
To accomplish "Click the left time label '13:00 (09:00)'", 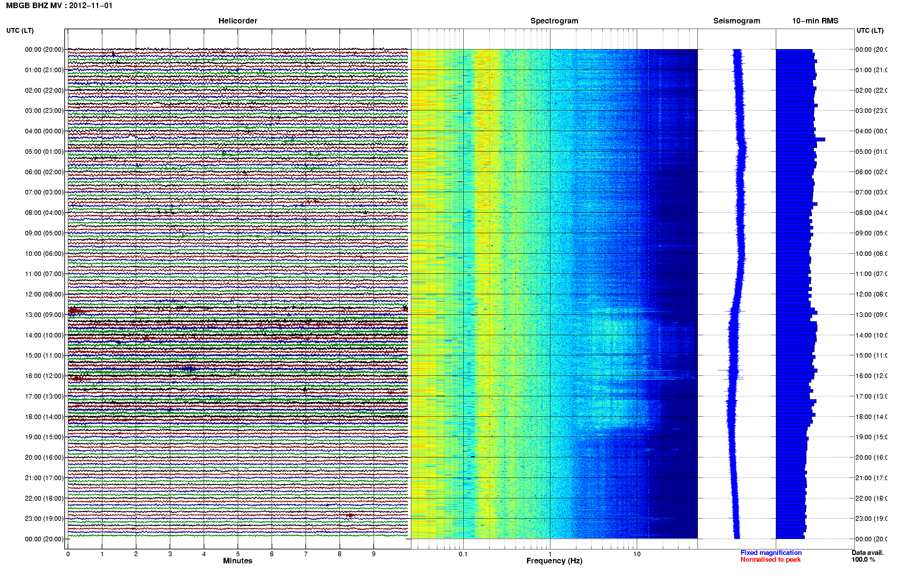I will (44, 315).
